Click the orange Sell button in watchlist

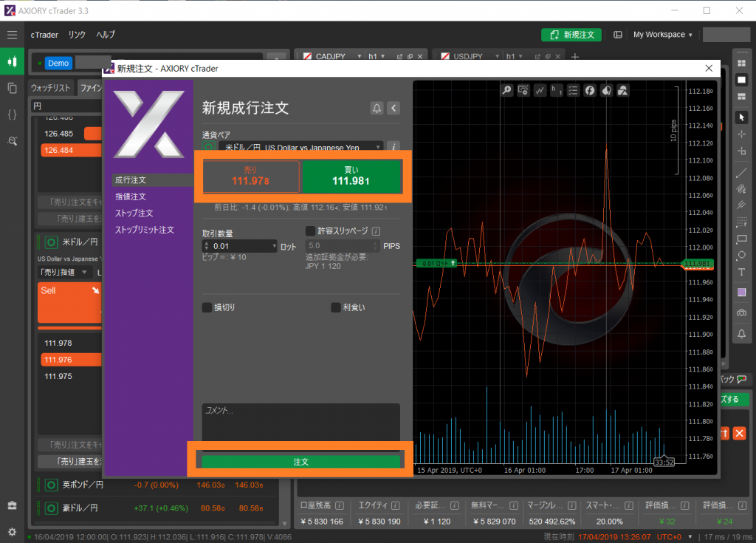point(69,303)
